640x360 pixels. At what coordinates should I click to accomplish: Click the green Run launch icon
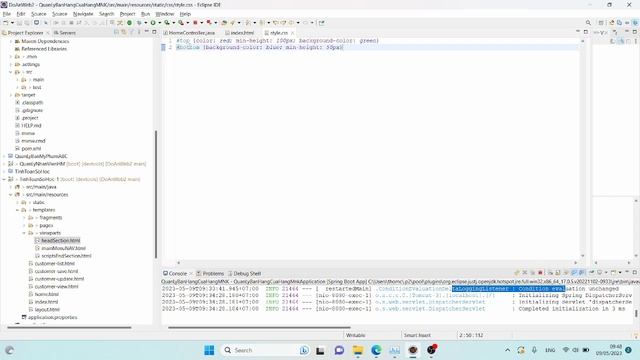153,23
